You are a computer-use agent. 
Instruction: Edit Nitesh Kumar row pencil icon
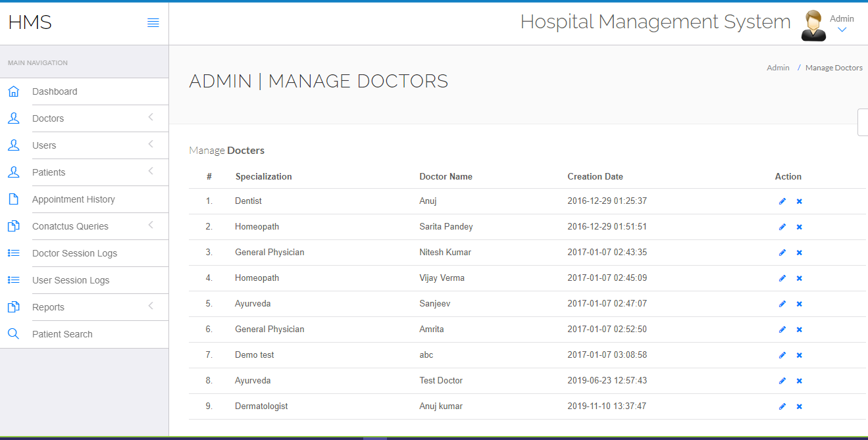pyautogui.click(x=782, y=253)
